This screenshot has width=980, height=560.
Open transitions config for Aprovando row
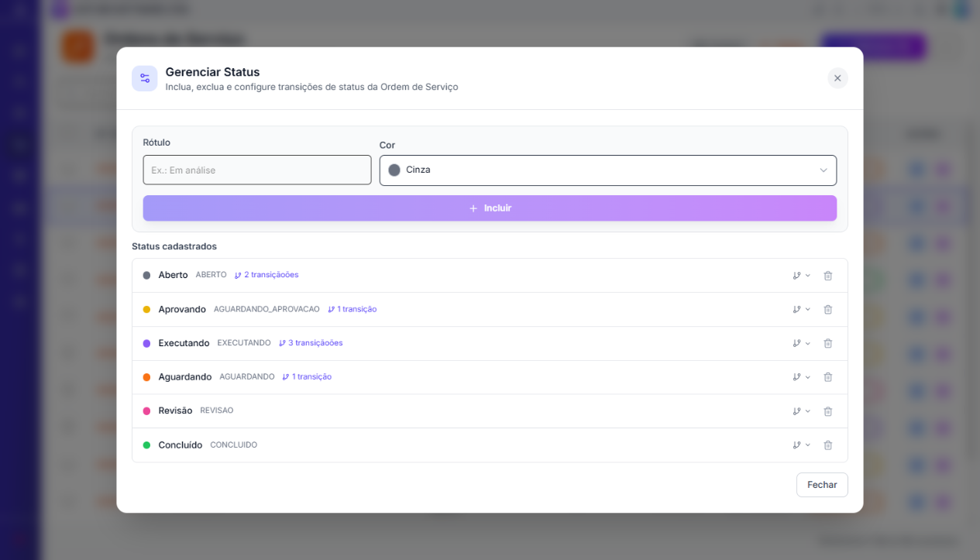pos(801,309)
